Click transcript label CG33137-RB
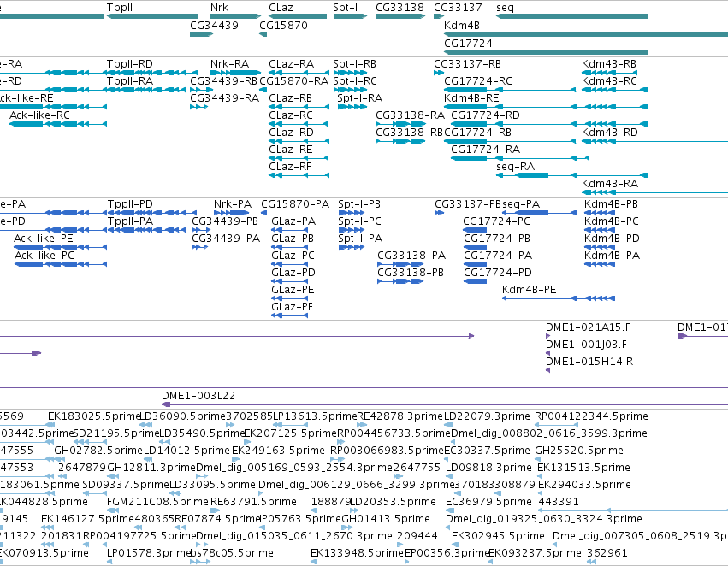This screenshot has height=566, width=728. point(468,64)
